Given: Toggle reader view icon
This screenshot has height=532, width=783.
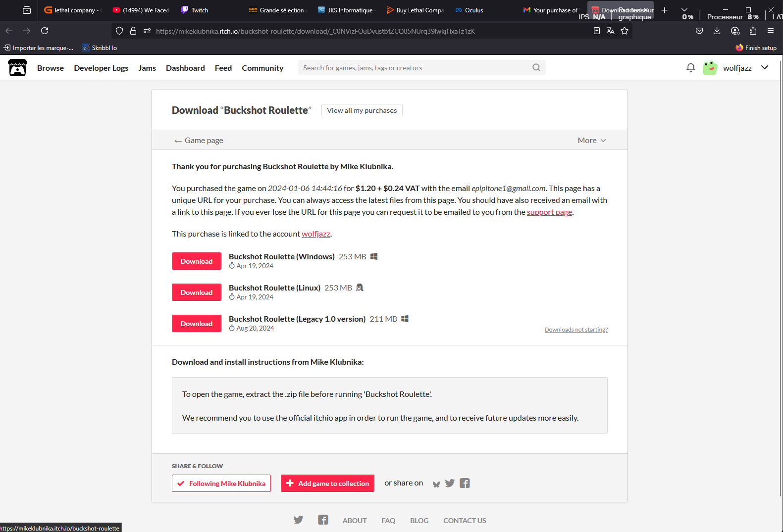Looking at the screenshot, I should point(597,31).
